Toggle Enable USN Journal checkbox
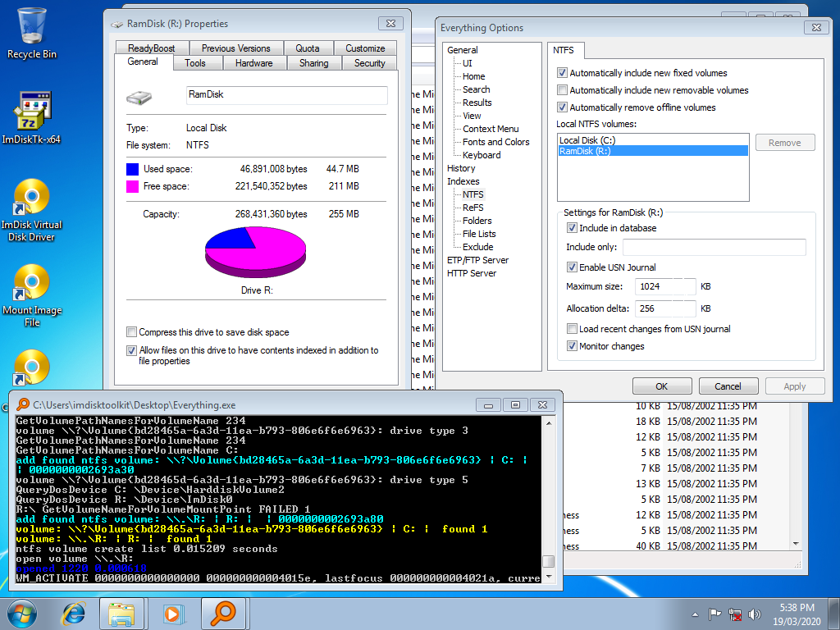Image resolution: width=840 pixels, height=630 pixels. tap(572, 267)
